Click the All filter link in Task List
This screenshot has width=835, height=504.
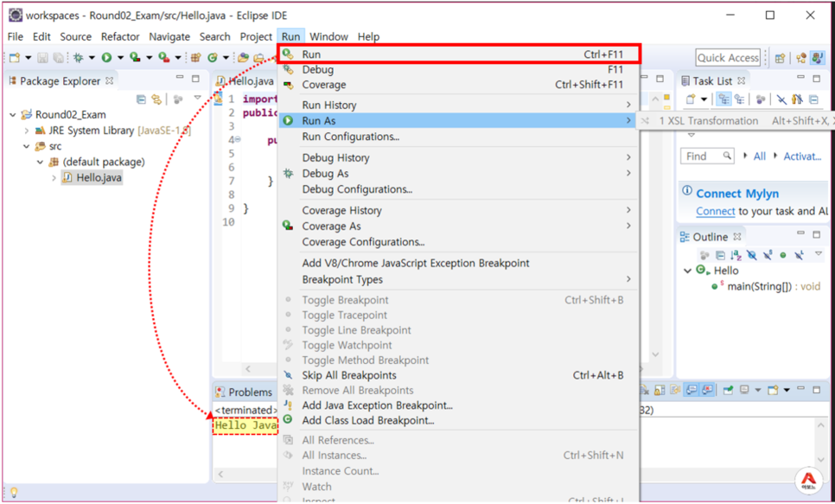point(760,156)
